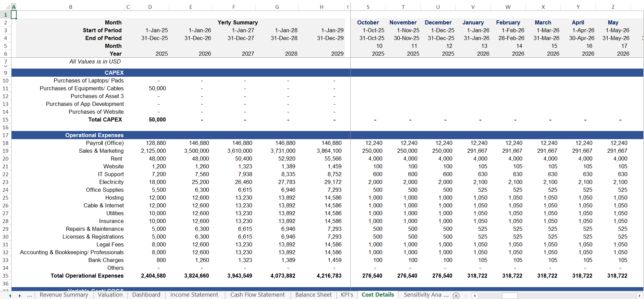This screenshot has height=299, width=644.
Task: Select 'Operational Expenses' section header
Action: click(94, 135)
